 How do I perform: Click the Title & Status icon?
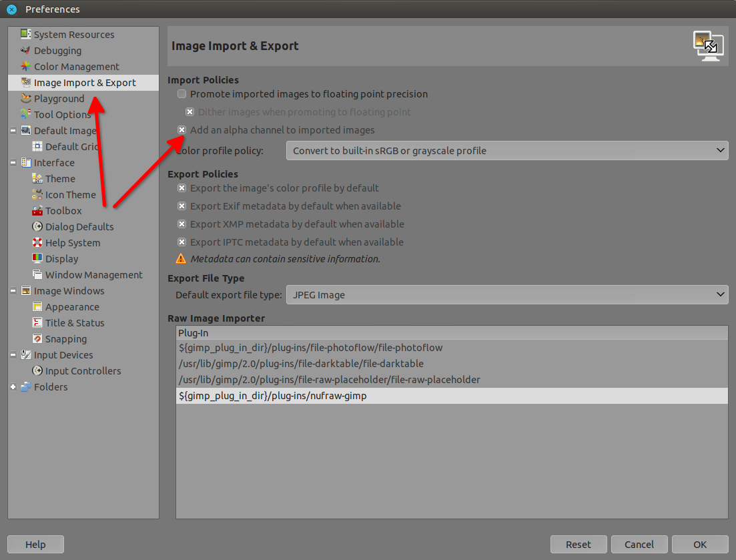pos(37,322)
